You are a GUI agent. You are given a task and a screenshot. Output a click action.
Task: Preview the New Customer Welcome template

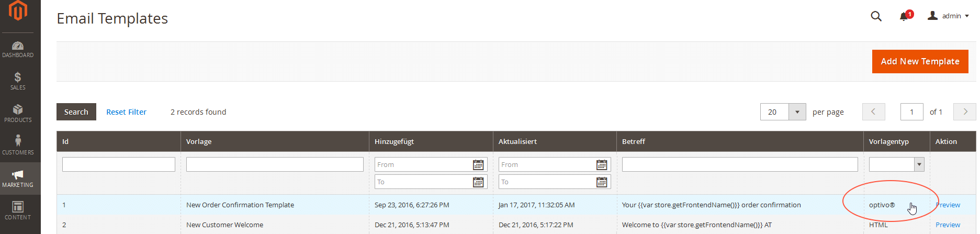[x=948, y=225]
